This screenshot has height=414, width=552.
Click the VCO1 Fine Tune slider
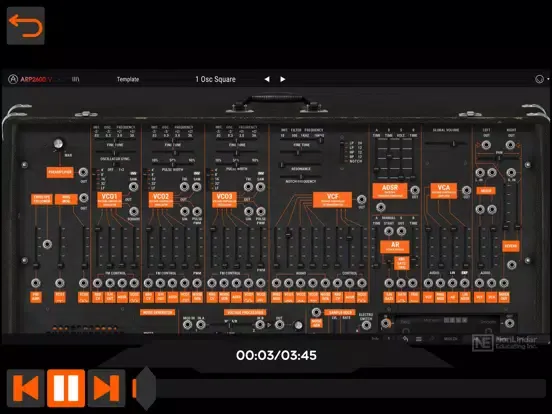115,153
